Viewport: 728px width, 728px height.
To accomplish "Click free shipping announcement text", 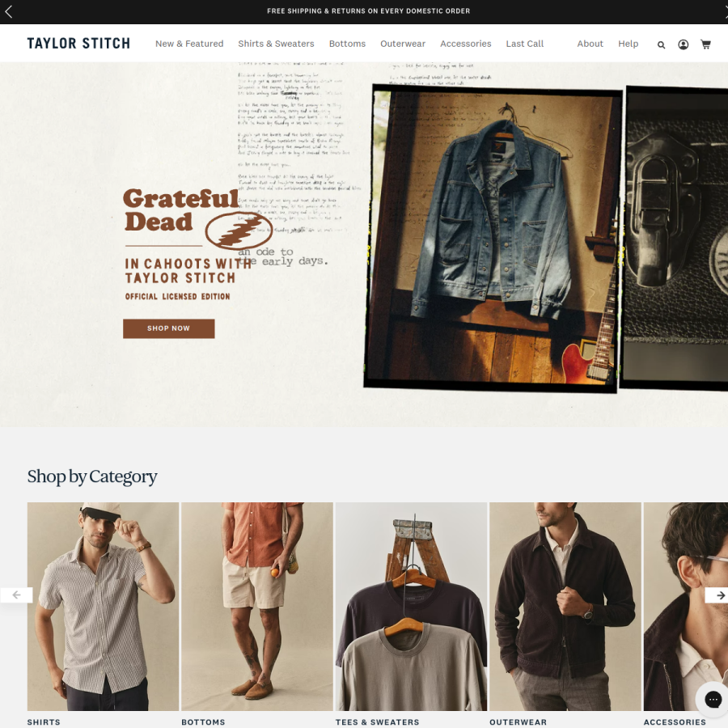I will pos(368,11).
